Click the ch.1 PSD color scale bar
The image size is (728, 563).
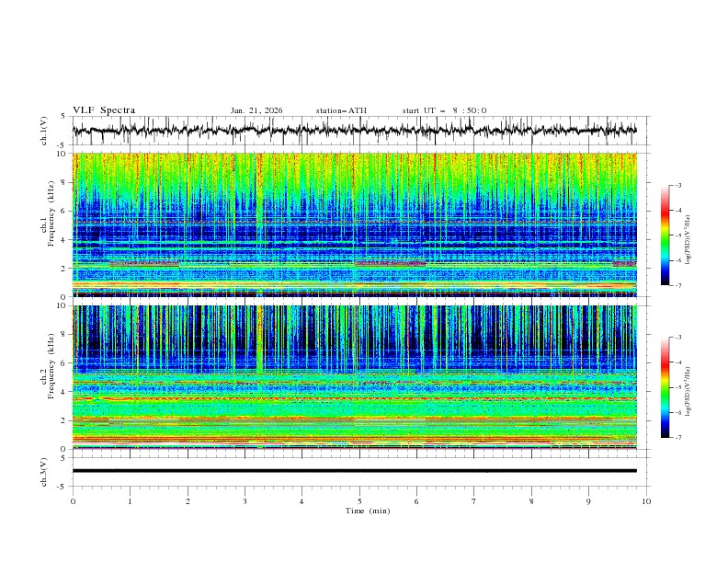point(665,236)
